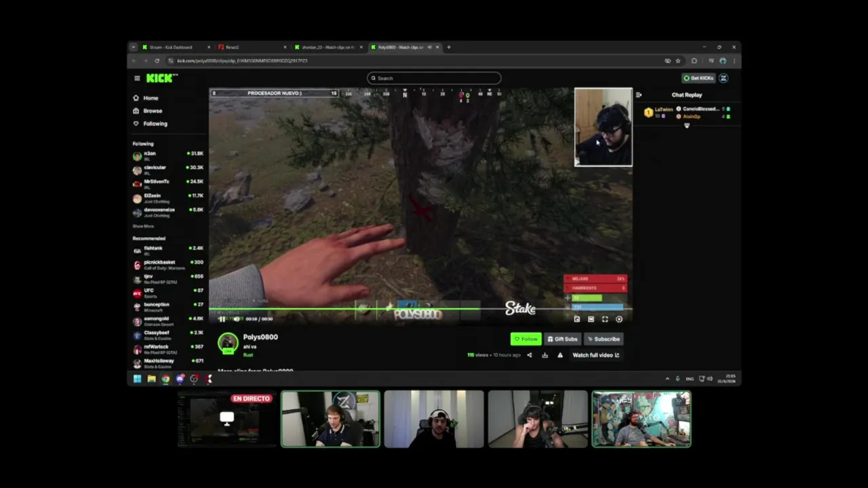This screenshot has height=488, width=868.
Task: Open browser extensions puzzle icon
Action: coord(694,61)
